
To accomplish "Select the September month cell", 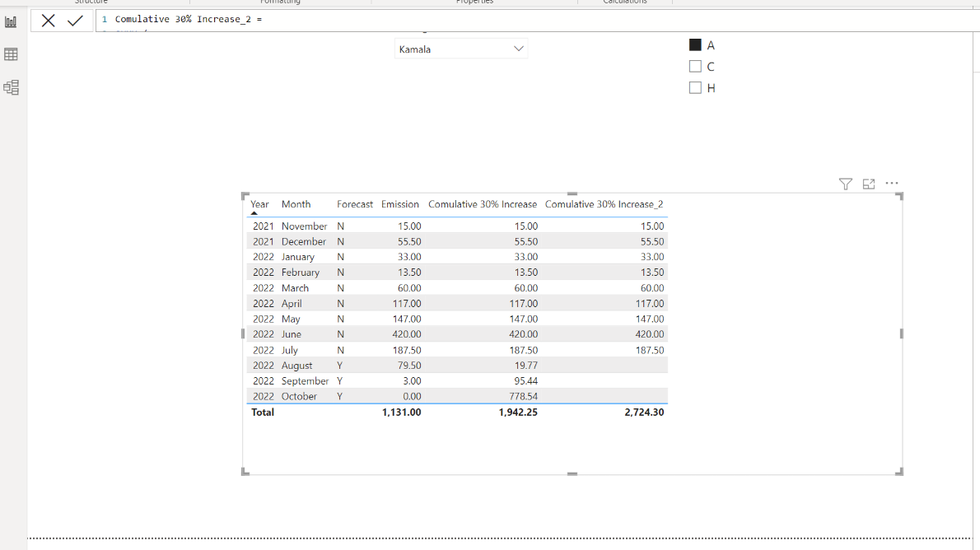I will tap(305, 380).
